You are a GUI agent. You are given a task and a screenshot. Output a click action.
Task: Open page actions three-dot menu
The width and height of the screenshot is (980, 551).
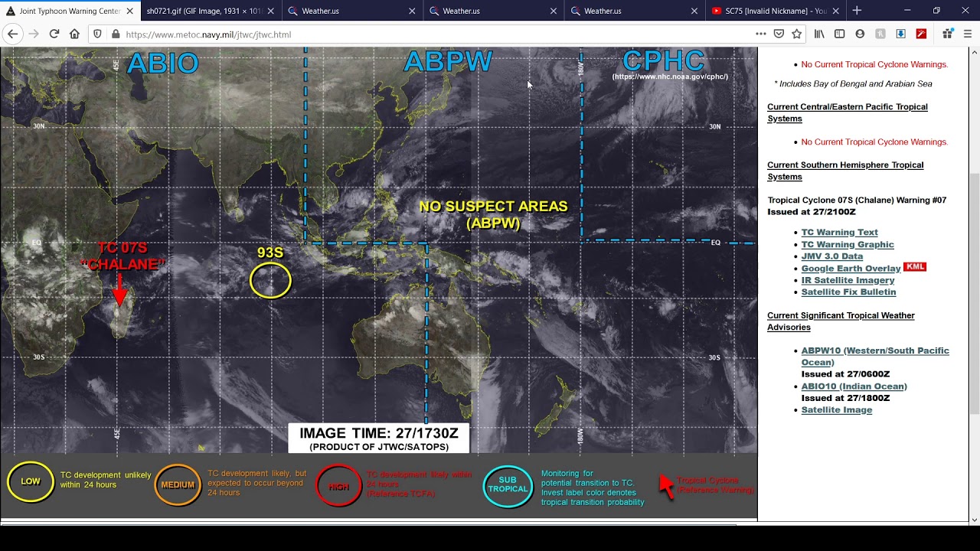click(x=760, y=34)
